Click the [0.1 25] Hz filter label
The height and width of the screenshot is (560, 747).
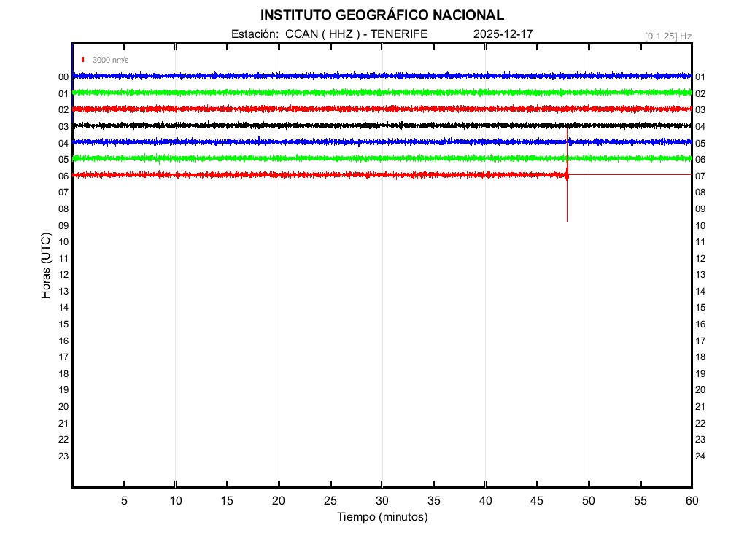(667, 36)
